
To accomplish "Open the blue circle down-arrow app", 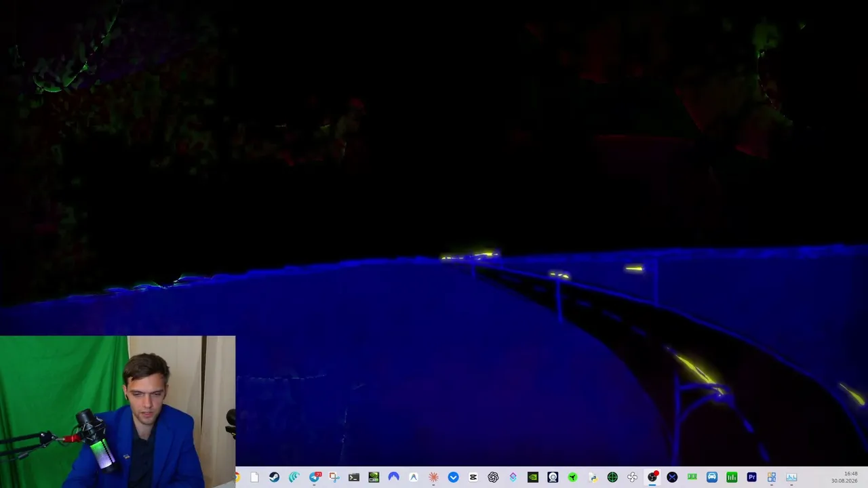I will coord(453,477).
